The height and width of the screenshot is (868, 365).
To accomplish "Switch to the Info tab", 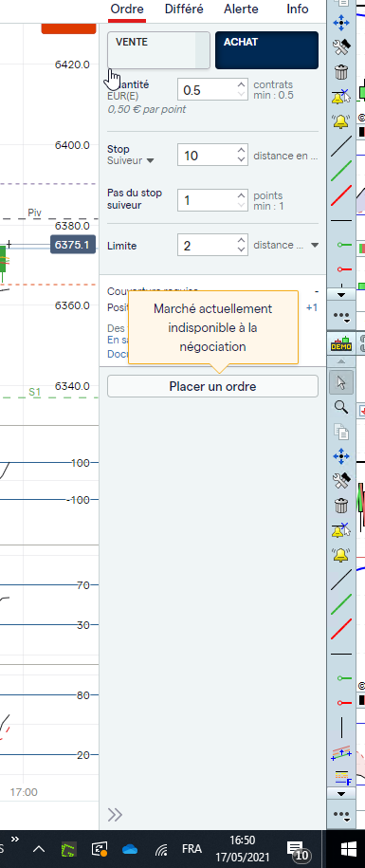I will click(298, 9).
